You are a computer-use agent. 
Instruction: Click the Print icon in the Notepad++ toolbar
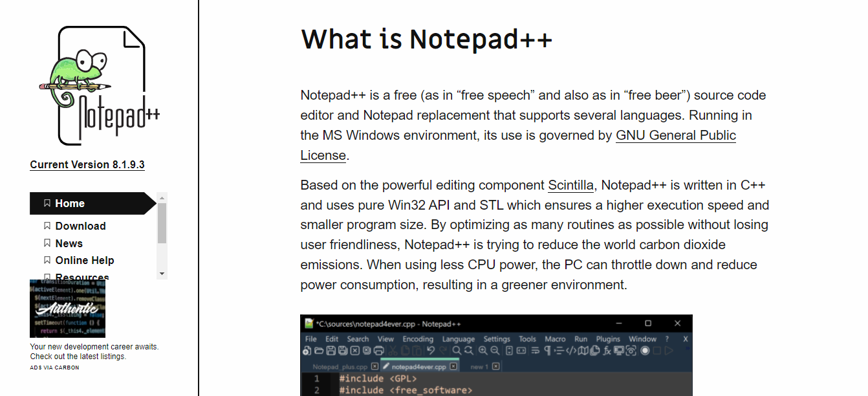[x=378, y=351]
